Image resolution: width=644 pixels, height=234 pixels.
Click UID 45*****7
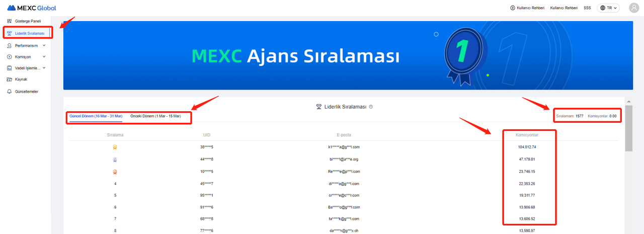207,183
